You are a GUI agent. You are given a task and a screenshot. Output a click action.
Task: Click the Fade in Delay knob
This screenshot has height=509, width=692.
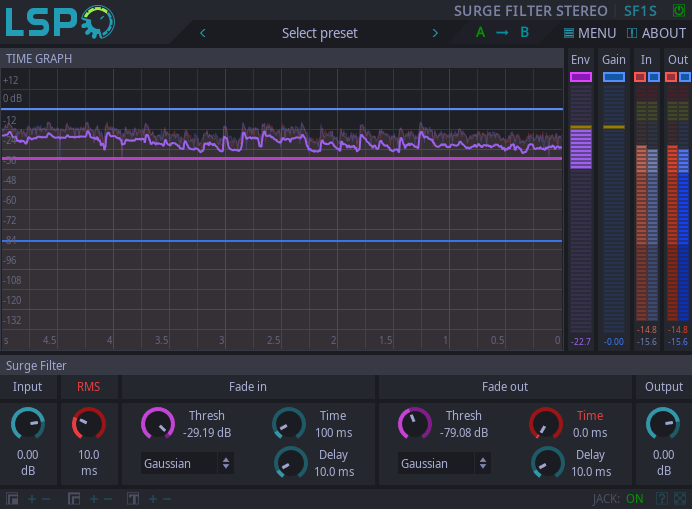(x=291, y=463)
